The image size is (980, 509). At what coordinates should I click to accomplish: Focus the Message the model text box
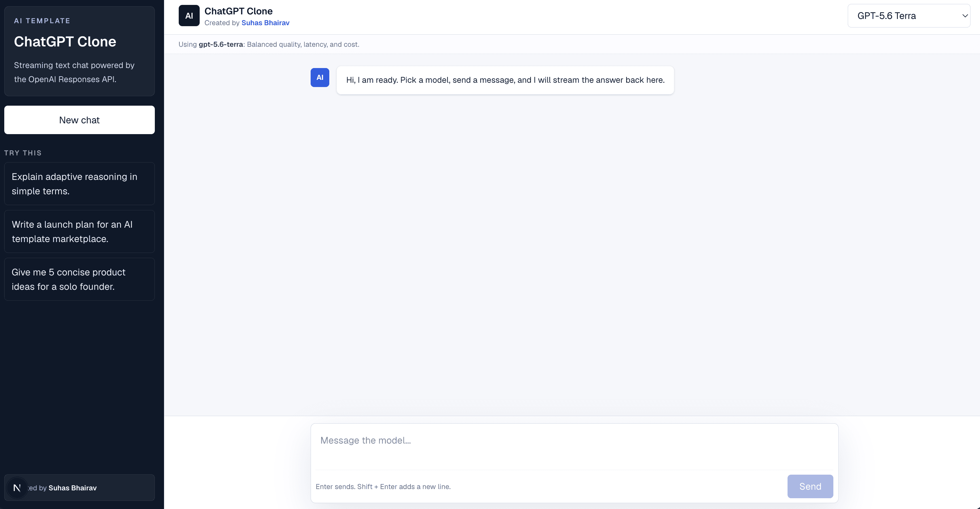[x=574, y=446]
